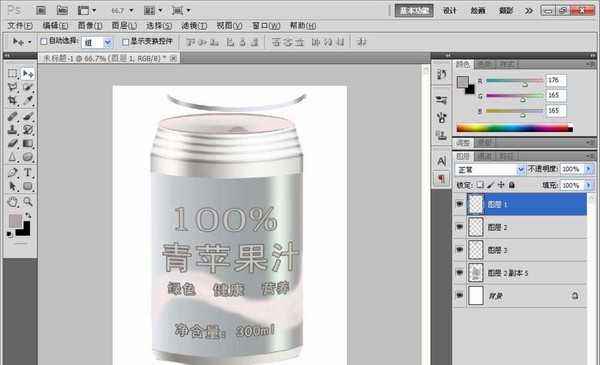Select the Hand tool
This screenshot has height=365, width=600.
tap(13, 202)
